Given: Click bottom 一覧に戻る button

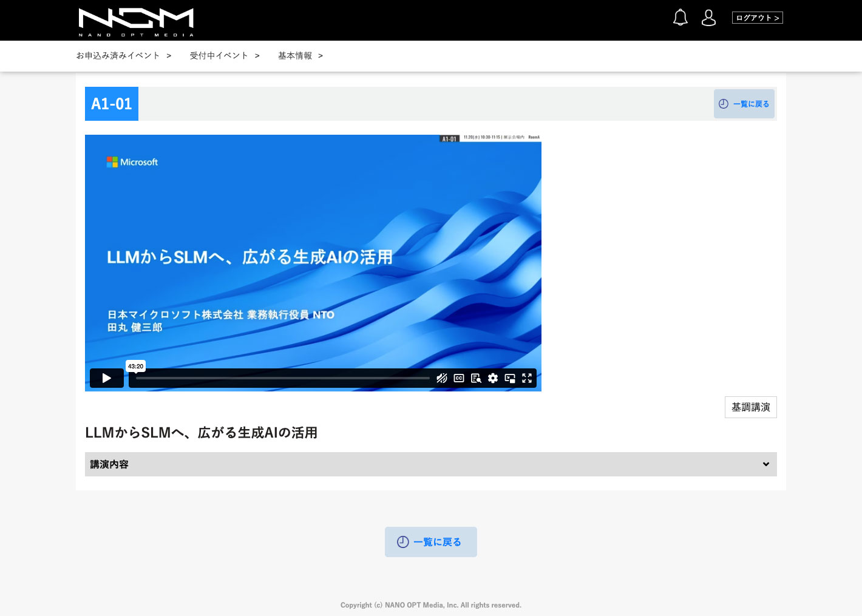Looking at the screenshot, I should [430, 542].
